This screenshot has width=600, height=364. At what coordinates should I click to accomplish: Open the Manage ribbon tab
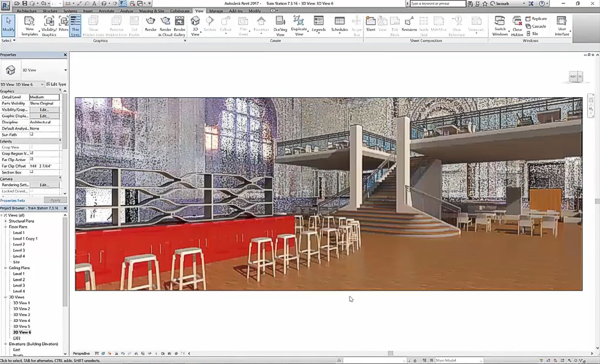tap(216, 11)
